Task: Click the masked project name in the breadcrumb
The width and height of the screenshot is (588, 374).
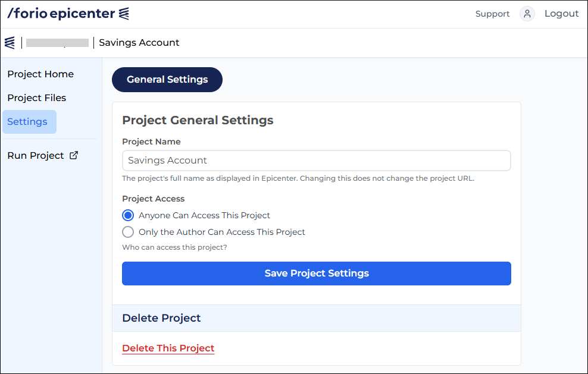Action: point(57,42)
